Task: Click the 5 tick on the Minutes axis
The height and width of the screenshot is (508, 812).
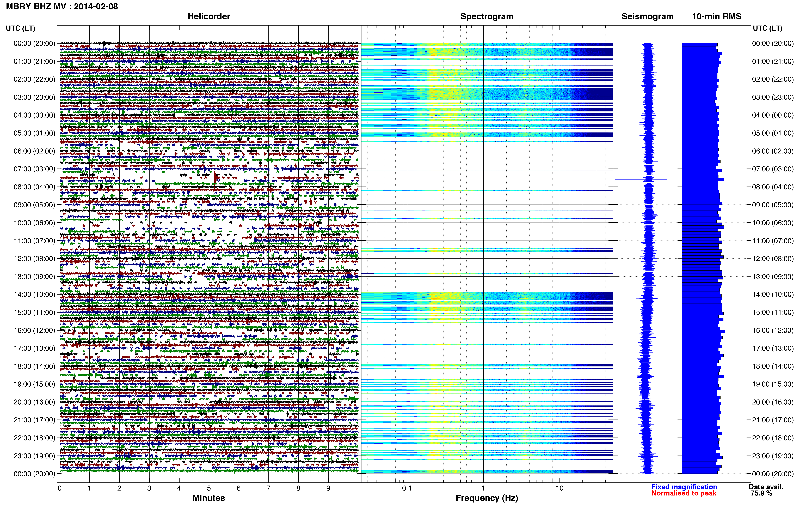Action: point(209,488)
